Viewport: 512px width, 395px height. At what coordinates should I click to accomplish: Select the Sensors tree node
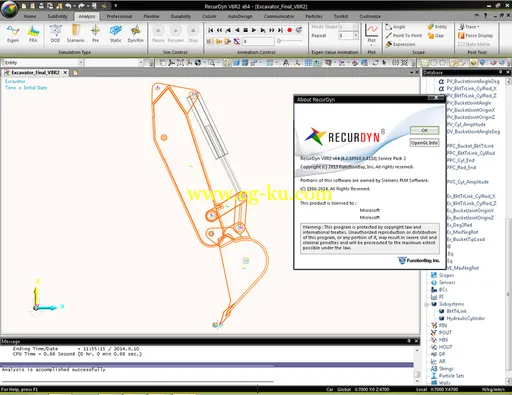tap(447, 283)
